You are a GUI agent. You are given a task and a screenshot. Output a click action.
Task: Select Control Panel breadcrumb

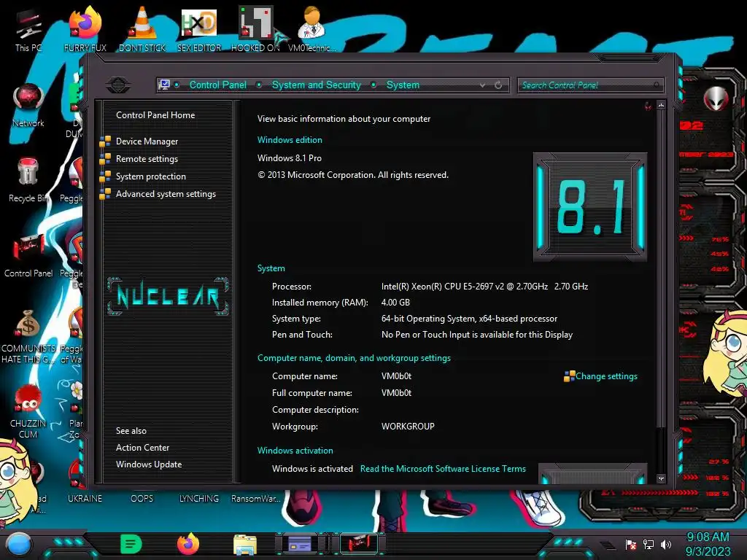(x=218, y=85)
